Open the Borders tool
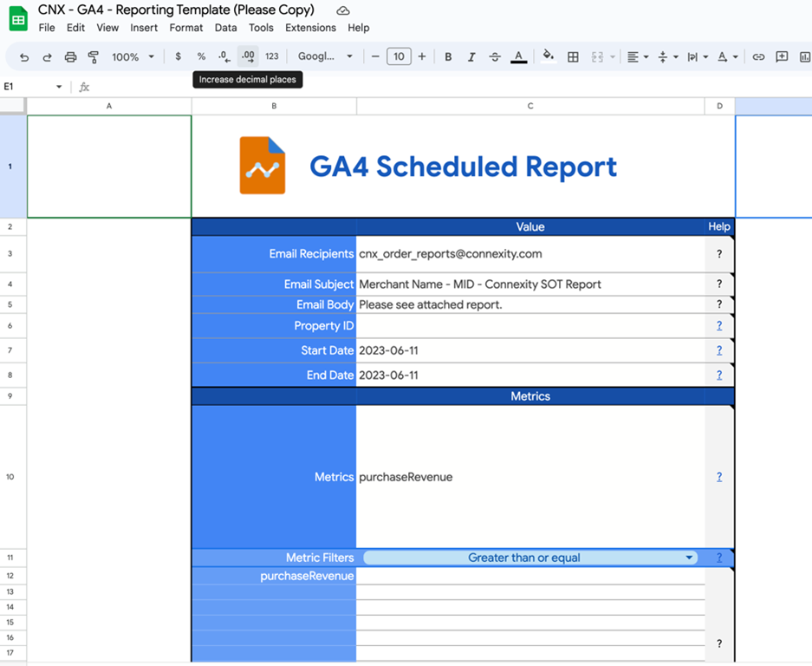 (x=573, y=57)
